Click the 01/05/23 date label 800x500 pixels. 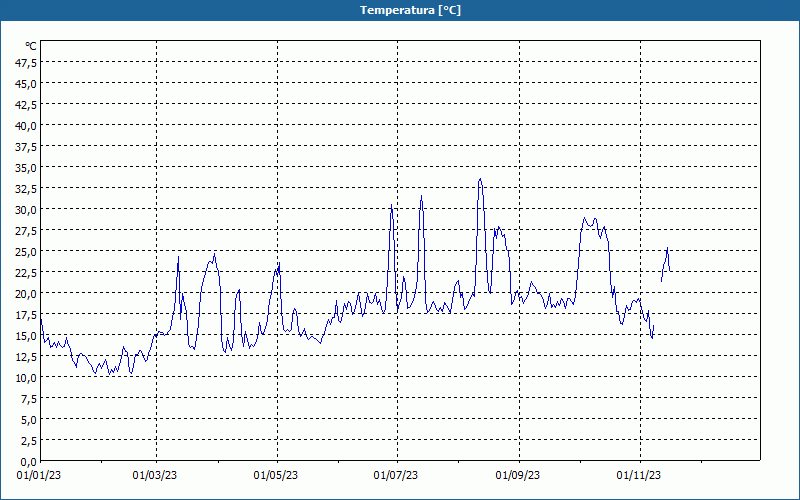click(x=276, y=476)
